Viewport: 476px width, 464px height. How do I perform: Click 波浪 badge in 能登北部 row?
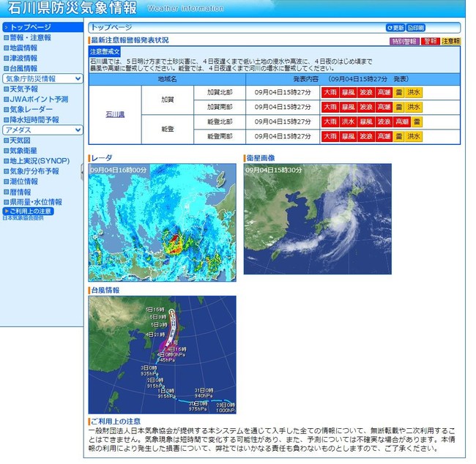click(384, 122)
